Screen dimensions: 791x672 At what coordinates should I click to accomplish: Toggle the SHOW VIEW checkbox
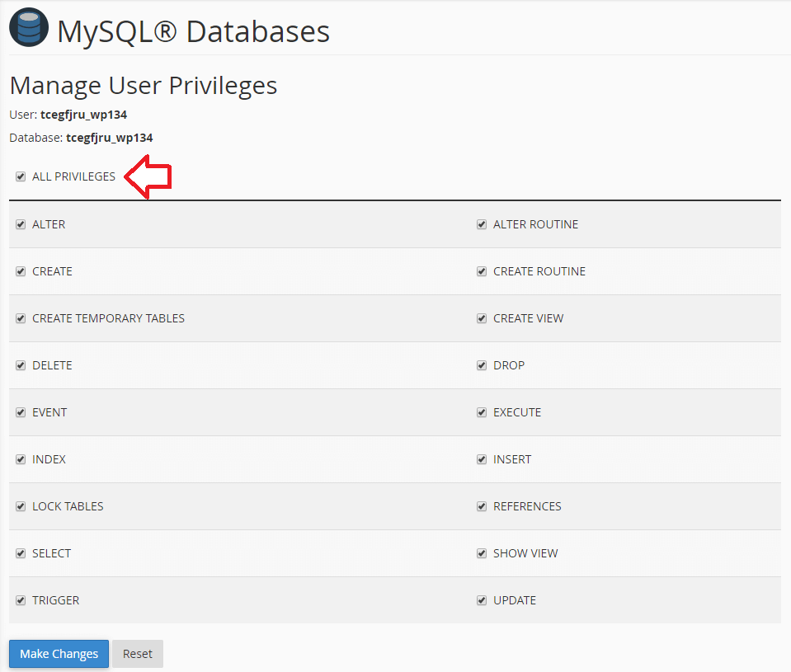click(x=482, y=553)
